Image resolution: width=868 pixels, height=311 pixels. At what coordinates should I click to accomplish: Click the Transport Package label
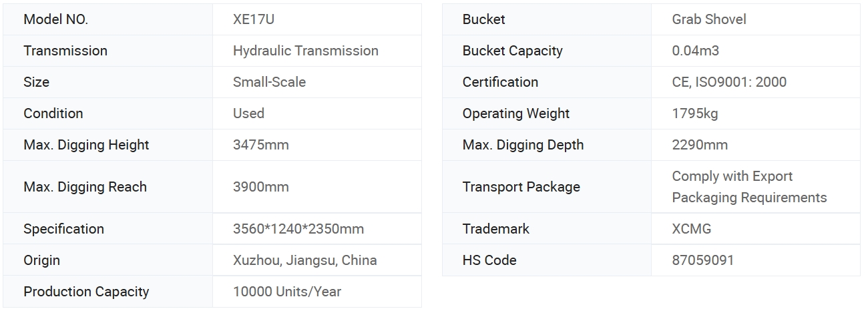click(x=521, y=187)
